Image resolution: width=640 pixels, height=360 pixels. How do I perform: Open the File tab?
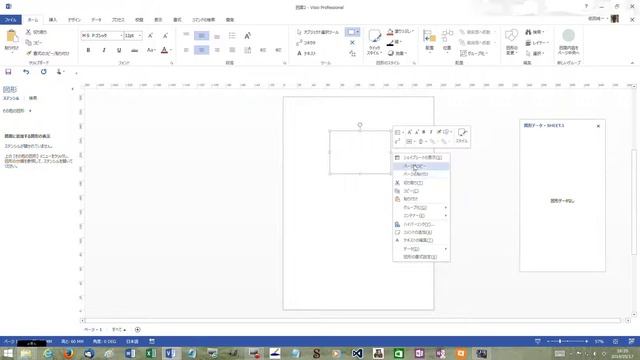[11, 20]
